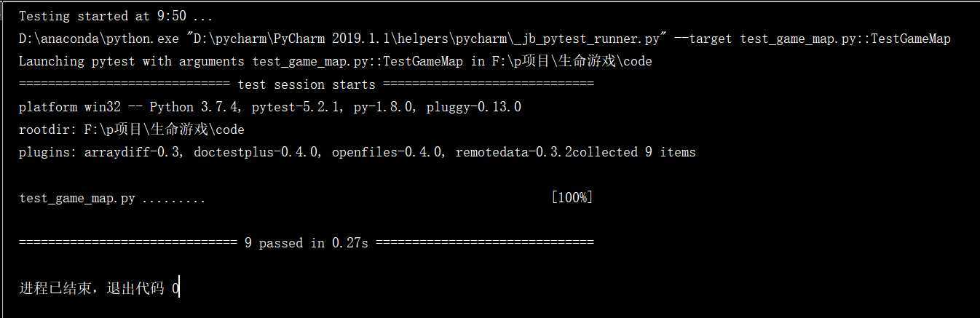This screenshot has height=318, width=980.
Task: Click the [100%] progress indicator
Action: click(x=572, y=198)
